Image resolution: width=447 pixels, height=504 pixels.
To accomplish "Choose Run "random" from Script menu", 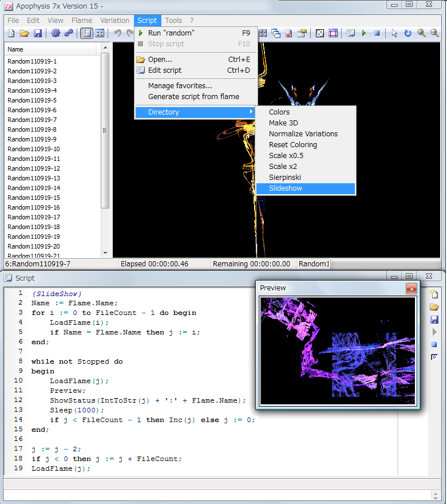I will (196, 33).
